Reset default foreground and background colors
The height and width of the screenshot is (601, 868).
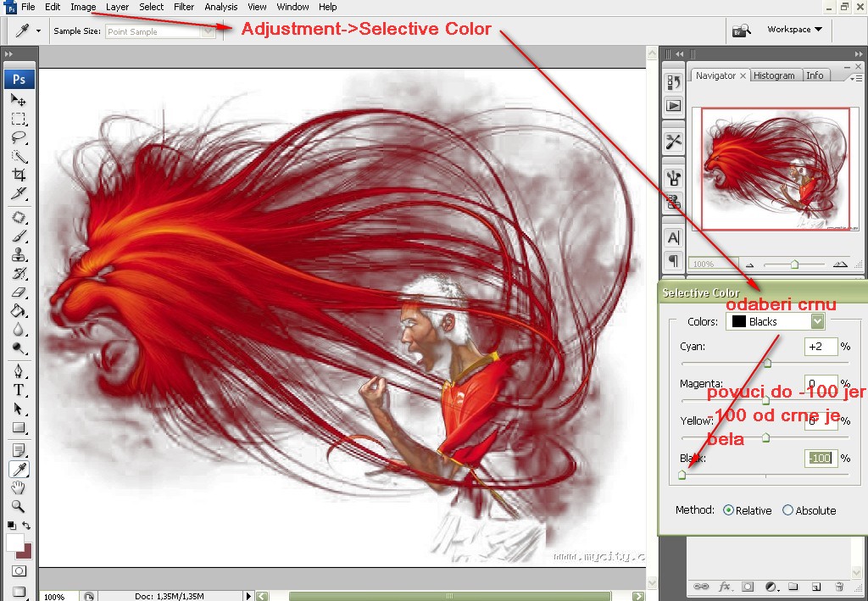pos(11,526)
